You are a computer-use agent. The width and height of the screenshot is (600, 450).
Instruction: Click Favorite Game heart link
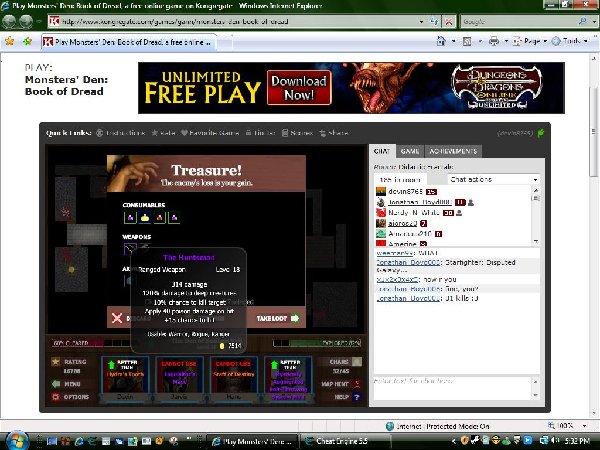click(x=210, y=133)
